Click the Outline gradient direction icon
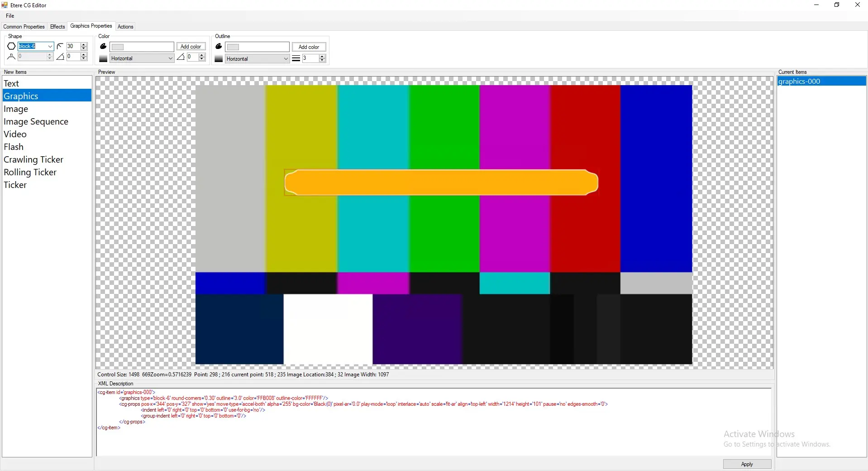The width and height of the screenshot is (868, 471). 219,59
